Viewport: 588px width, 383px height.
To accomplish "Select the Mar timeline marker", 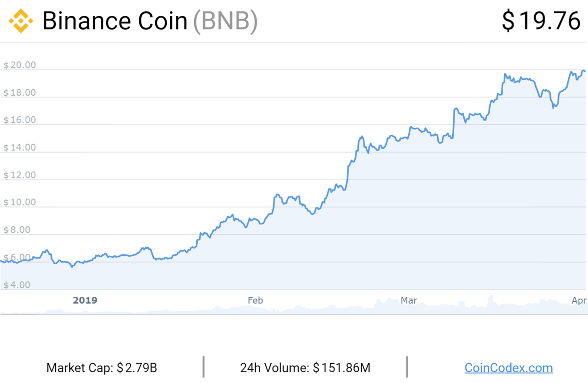I will (409, 300).
